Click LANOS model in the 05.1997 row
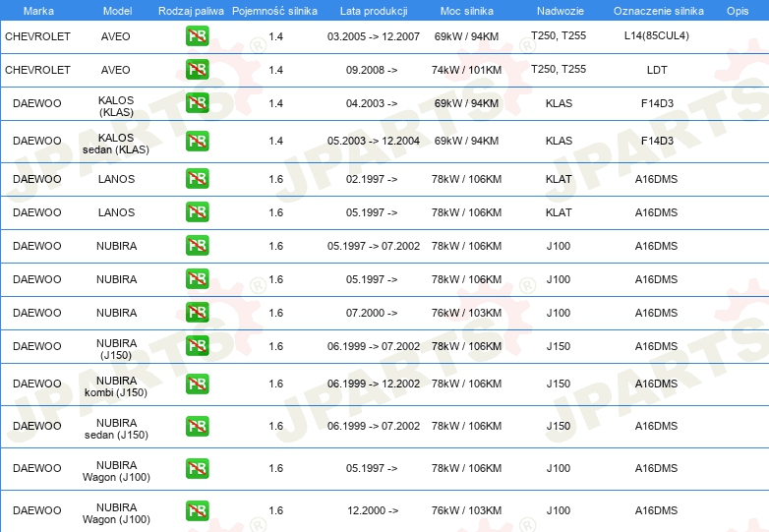Screen dimensions: 769x532 tap(116, 212)
